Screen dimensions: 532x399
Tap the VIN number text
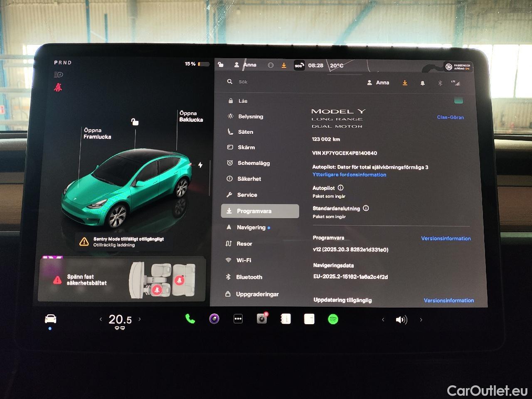pyautogui.click(x=345, y=153)
